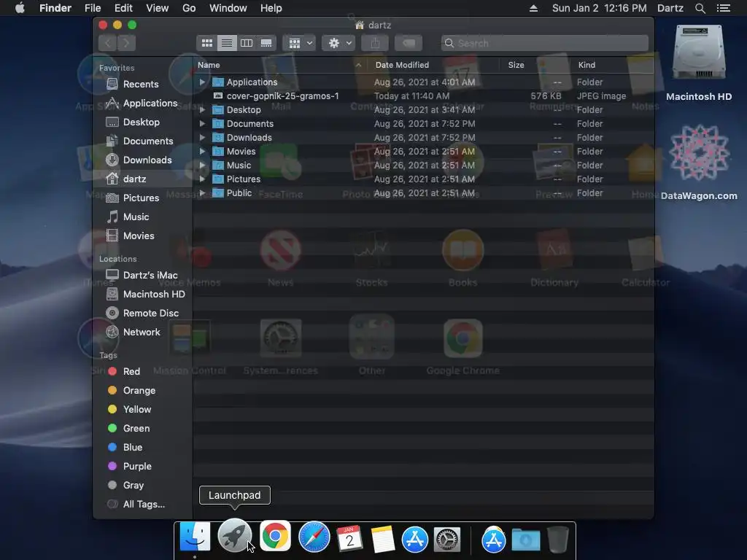Open the File menu
Viewport: 747px width, 560px height.
coord(93,8)
